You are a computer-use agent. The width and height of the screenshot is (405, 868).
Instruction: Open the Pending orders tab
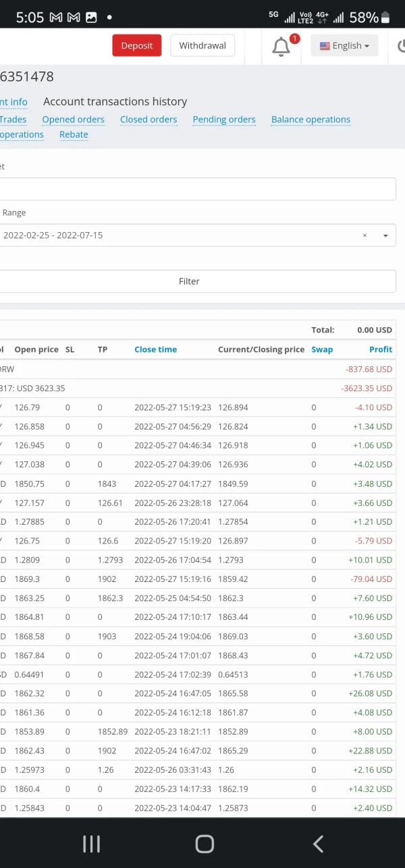click(224, 119)
